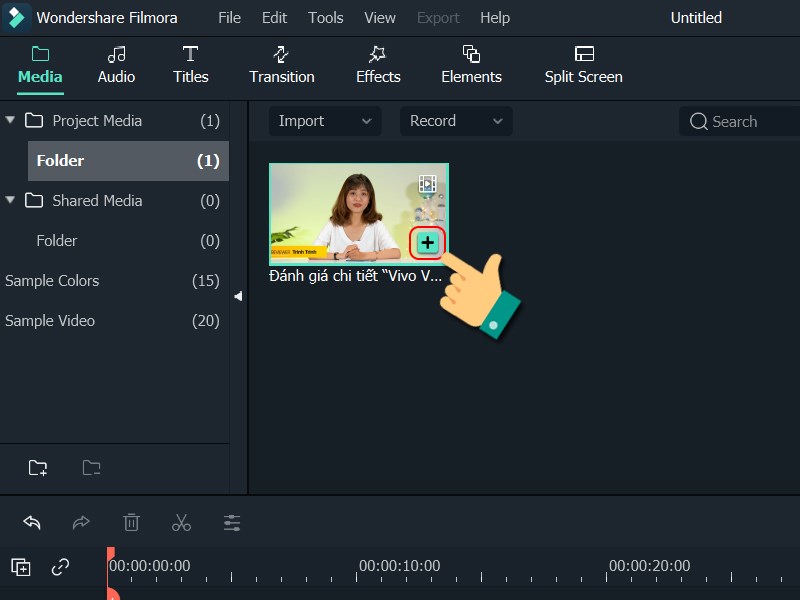Screen dimensions: 800x600
Task: Open the adjustment settings icon on the toolbar
Action: (x=231, y=522)
